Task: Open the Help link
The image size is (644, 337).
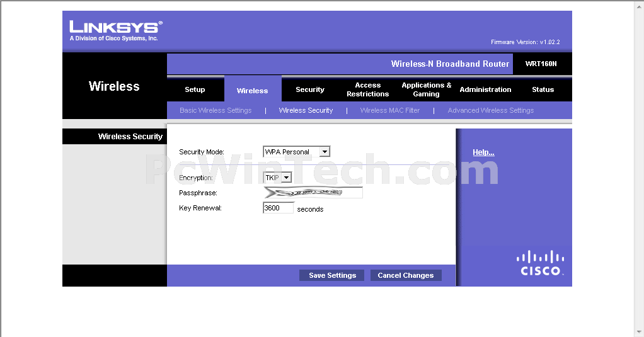Action: pos(483,152)
